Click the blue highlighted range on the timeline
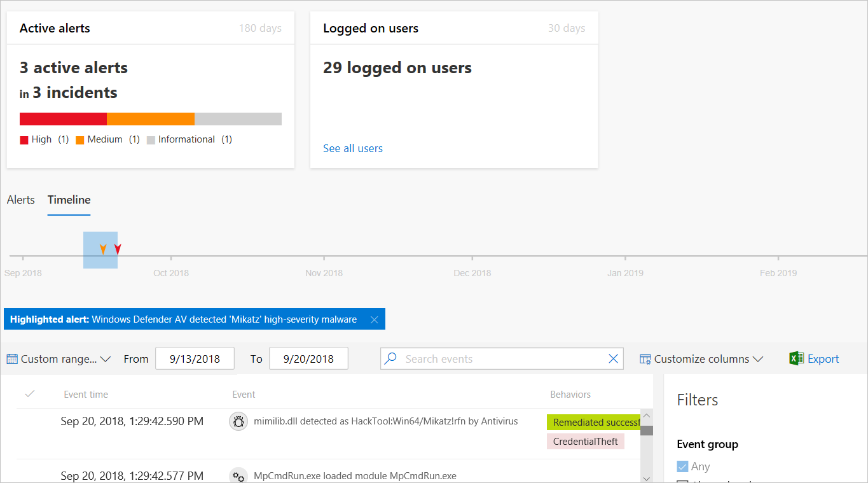This screenshot has height=483, width=868. coord(100,250)
